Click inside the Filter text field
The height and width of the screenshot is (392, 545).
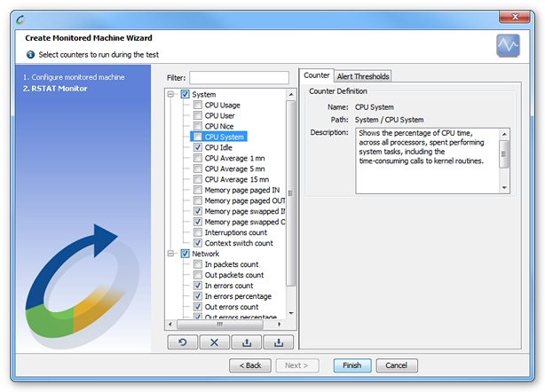[239, 78]
